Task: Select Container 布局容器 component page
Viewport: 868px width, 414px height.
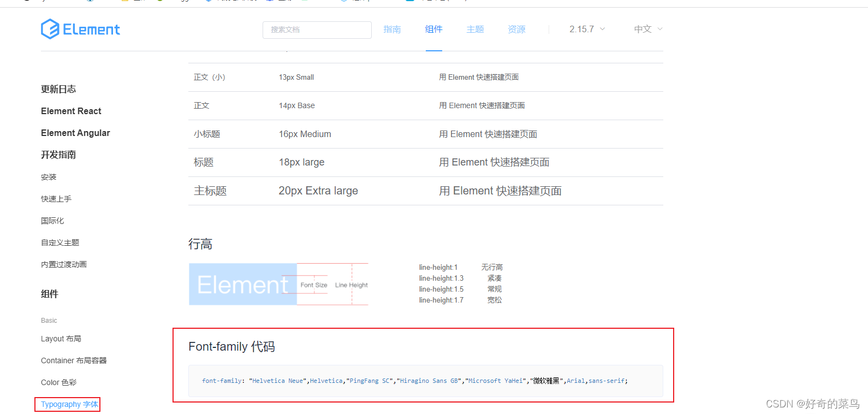Action: pos(74,360)
